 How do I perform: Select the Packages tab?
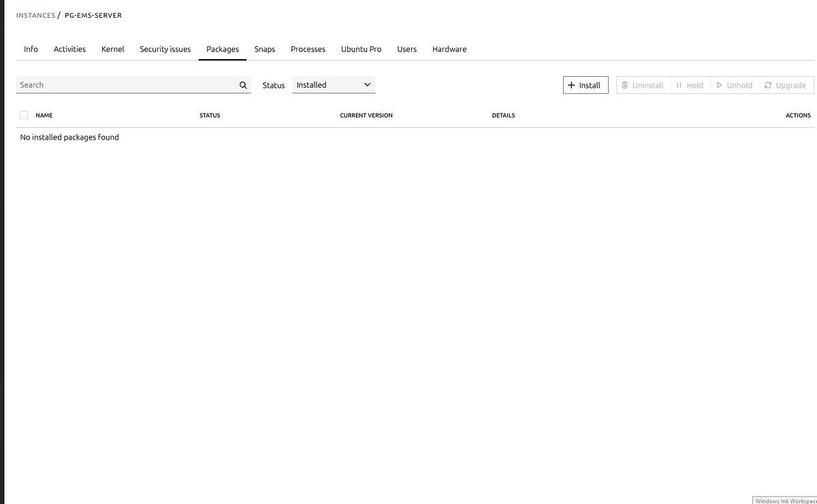(x=223, y=49)
